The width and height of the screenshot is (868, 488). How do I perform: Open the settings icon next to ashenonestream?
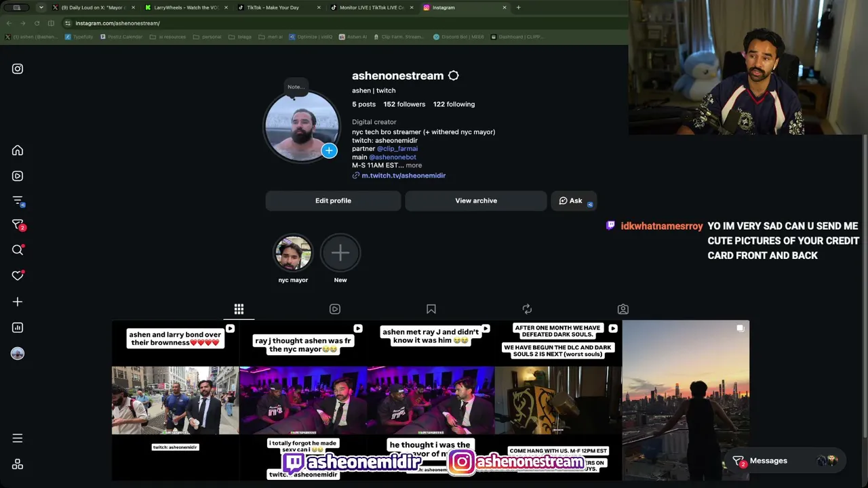pos(454,76)
